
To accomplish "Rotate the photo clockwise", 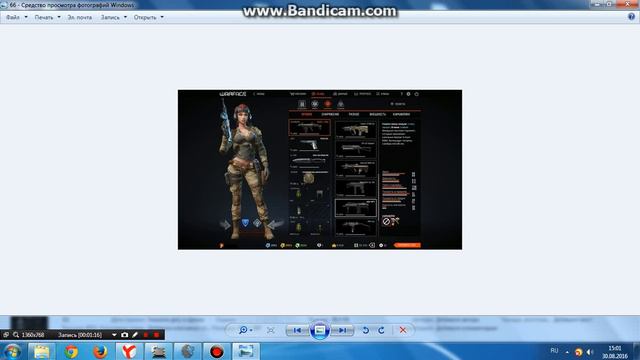I will pos(382,330).
